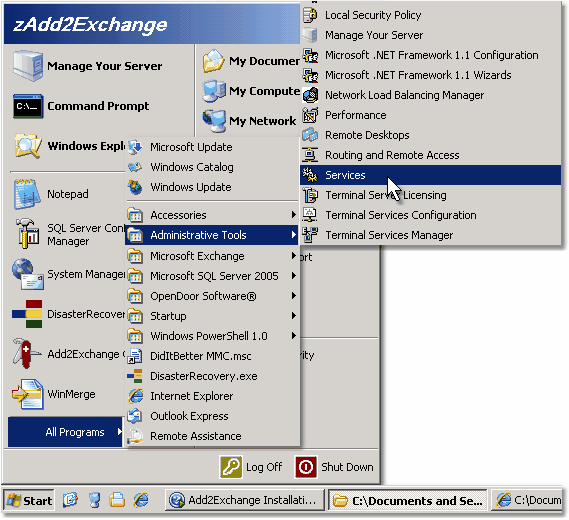The image size is (569, 520).
Task: Open Command Prompt icon in Start menu
Action: [28, 106]
